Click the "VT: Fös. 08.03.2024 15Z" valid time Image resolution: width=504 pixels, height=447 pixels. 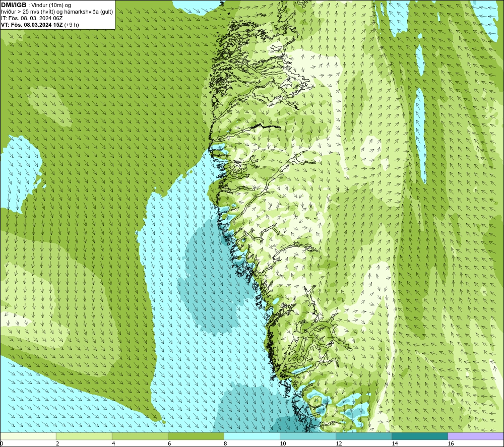point(32,25)
